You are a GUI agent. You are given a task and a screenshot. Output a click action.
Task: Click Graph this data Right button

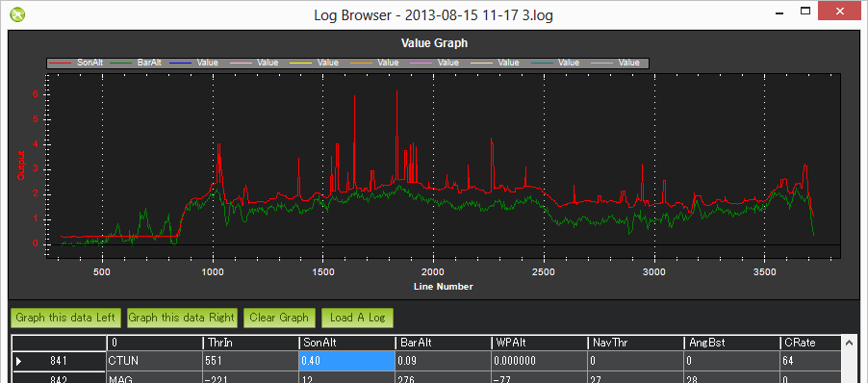(x=182, y=318)
